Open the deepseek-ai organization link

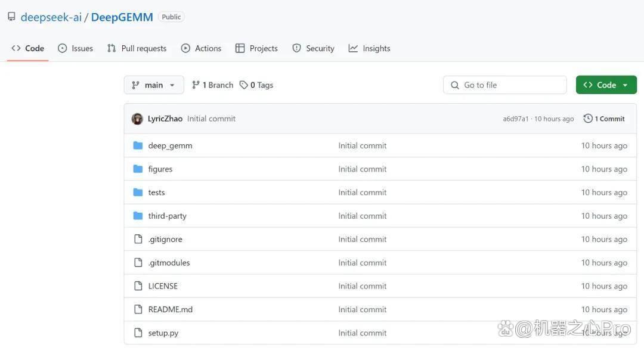(x=51, y=17)
